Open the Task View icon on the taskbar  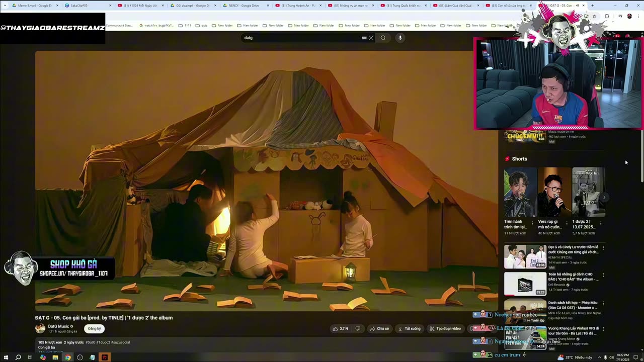point(30,357)
